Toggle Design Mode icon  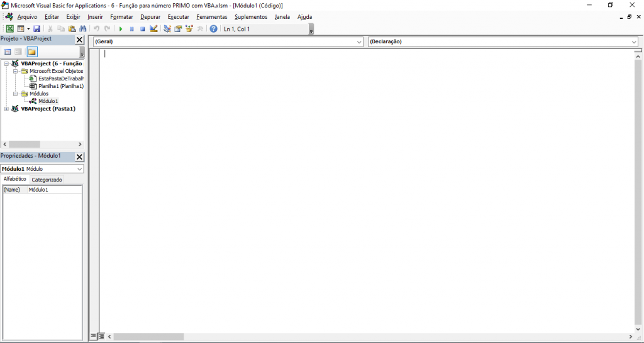153,29
